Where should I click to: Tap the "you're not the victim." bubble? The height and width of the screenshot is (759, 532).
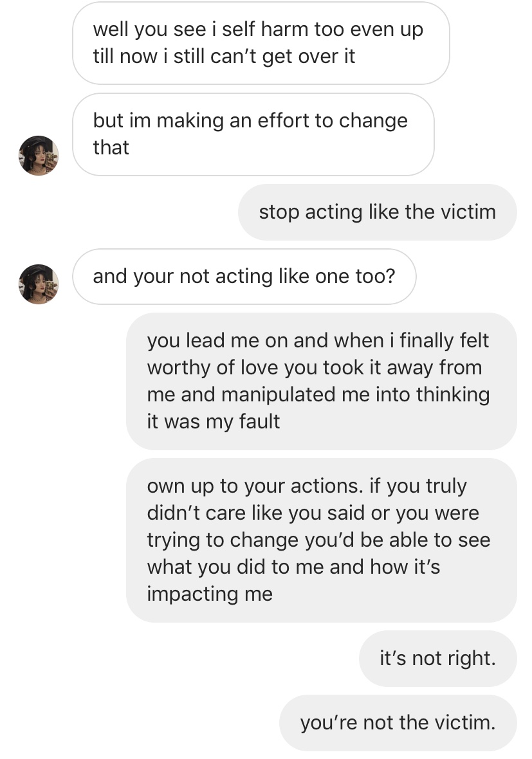click(x=398, y=723)
